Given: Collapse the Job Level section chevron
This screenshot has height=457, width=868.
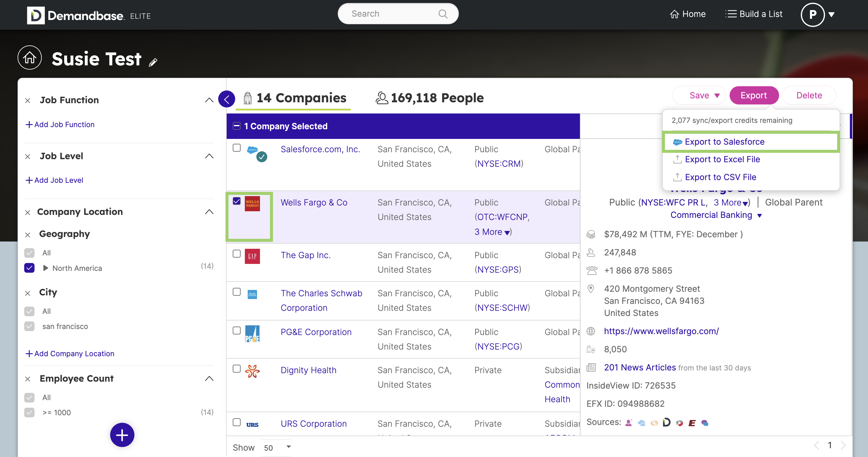Looking at the screenshot, I should (x=209, y=156).
